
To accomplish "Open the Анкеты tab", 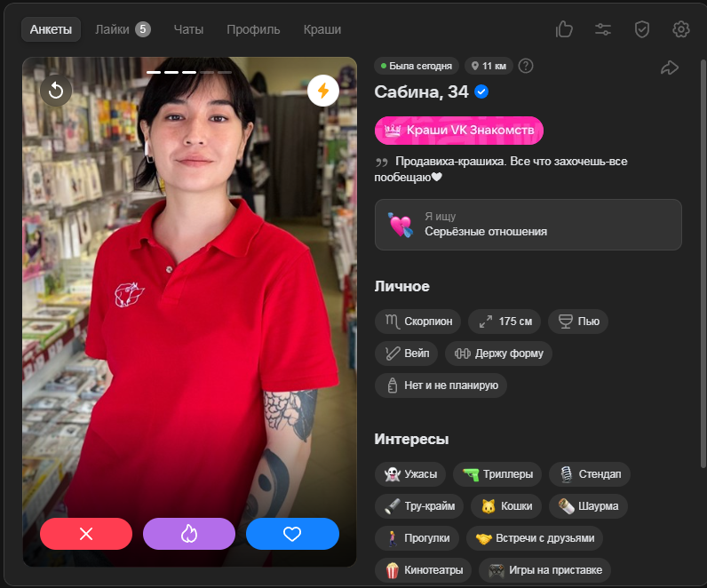I will point(51,30).
